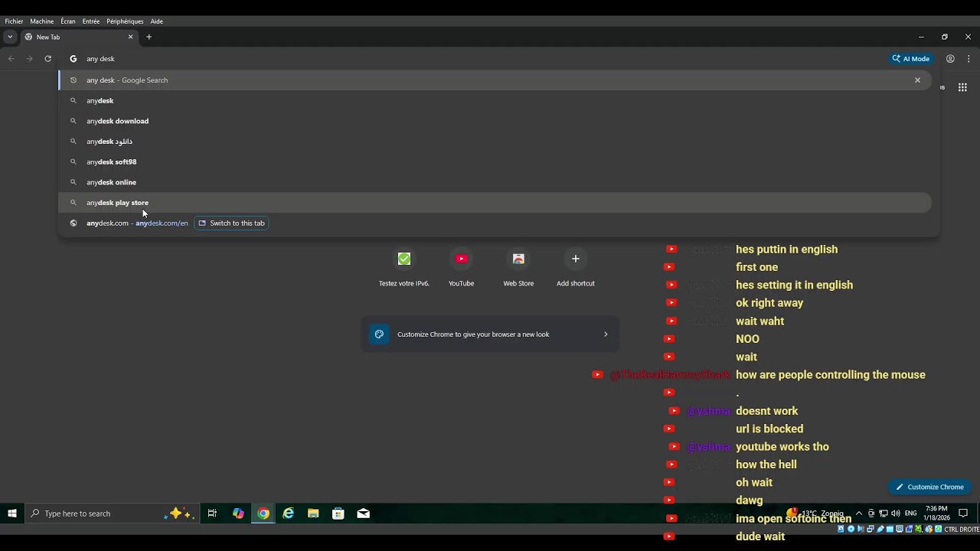Open the Aide menu
The image size is (980, 551).
tap(157, 21)
